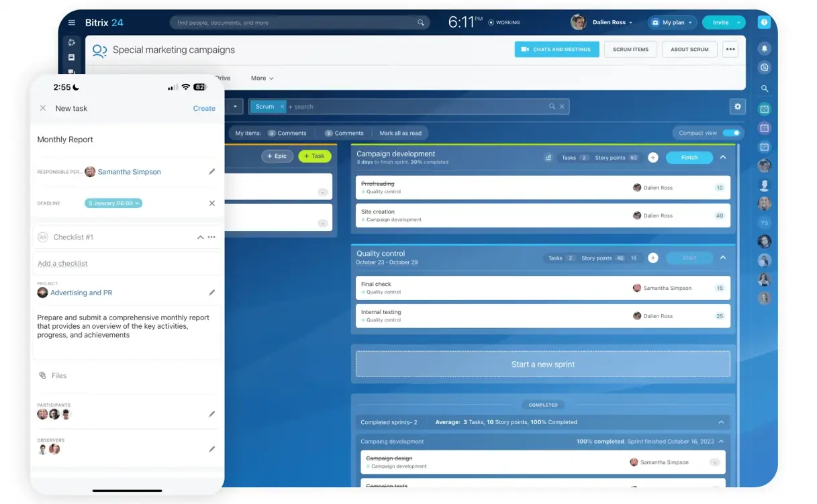Click the sprint burndown chart icon

pos(548,158)
